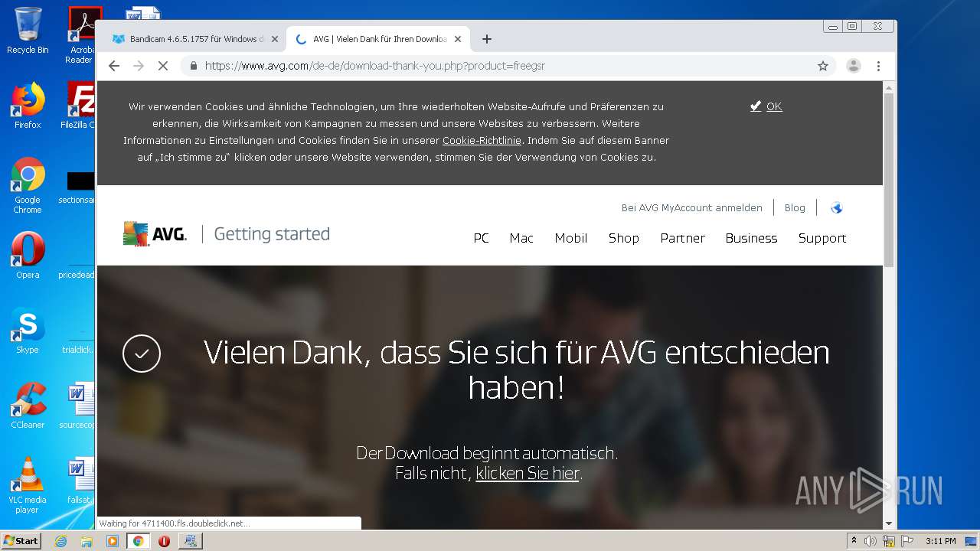This screenshot has height=551, width=980.
Task: Switch to the Bandicam 4.6.5.1757 tab
Action: pyautogui.click(x=194, y=39)
